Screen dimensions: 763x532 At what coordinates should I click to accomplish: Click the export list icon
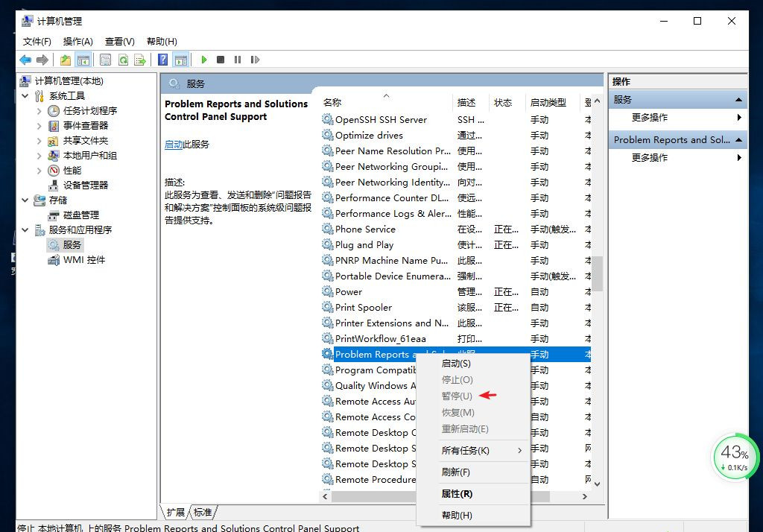pos(141,60)
